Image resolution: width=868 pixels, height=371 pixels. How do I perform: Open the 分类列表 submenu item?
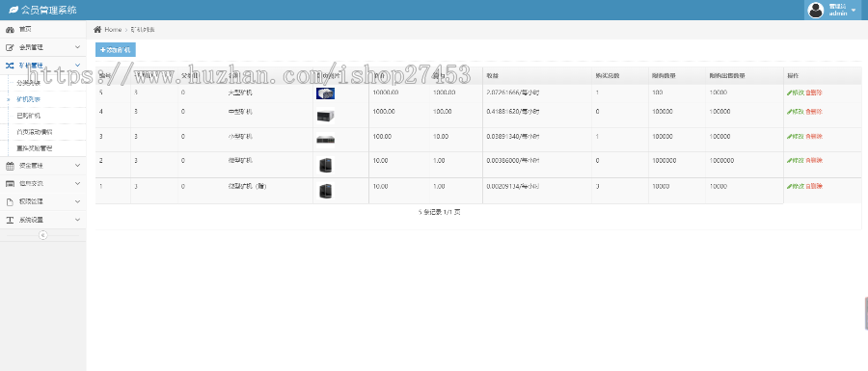pos(29,83)
